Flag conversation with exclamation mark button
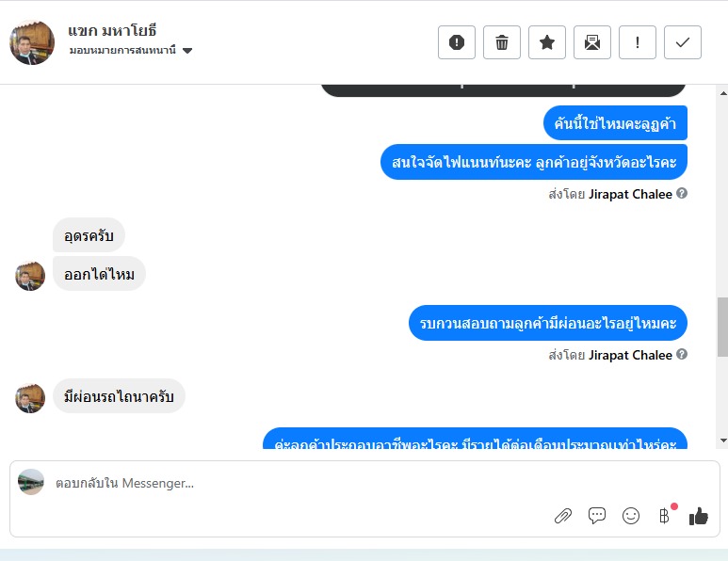 click(x=638, y=42)
